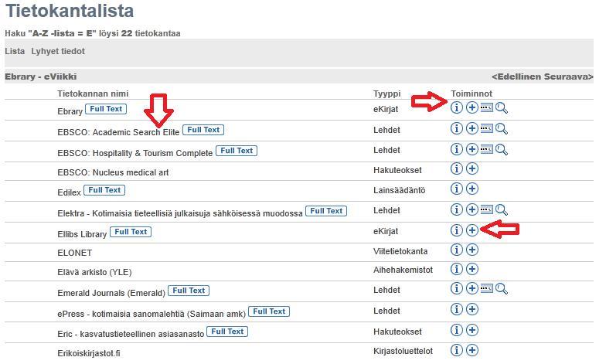Click the Edilex plus icon
The image size is (606, 364).
[472, 189]
